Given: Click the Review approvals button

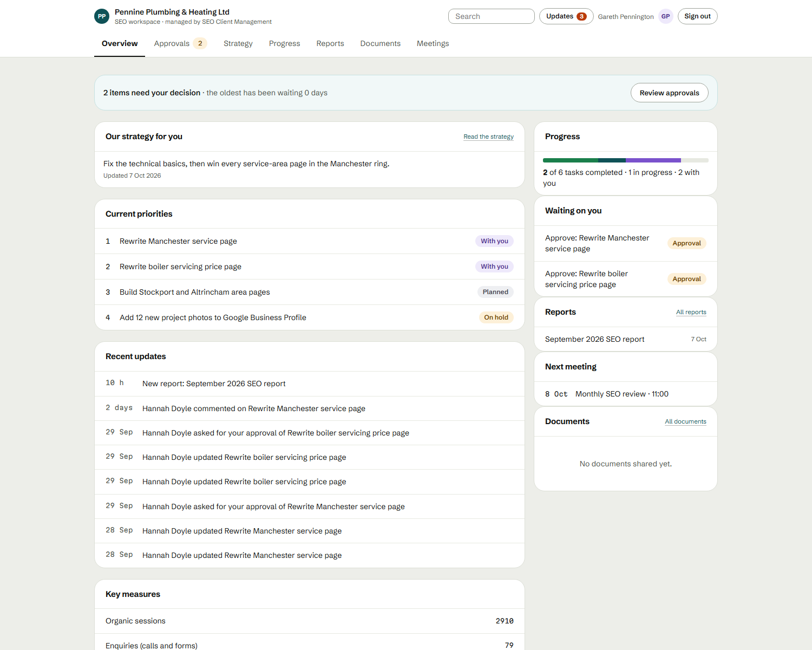Looking at the screenshot, I should click(669, 93).
